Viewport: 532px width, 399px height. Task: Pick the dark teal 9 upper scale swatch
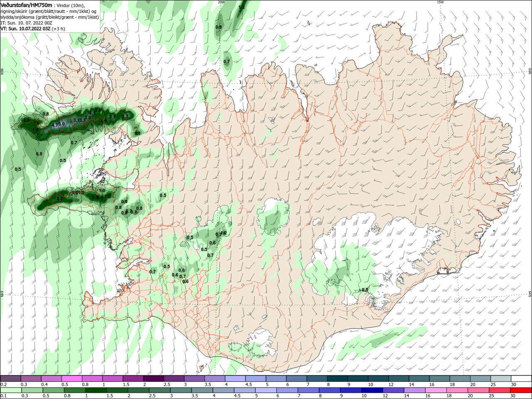click(357, 379)
